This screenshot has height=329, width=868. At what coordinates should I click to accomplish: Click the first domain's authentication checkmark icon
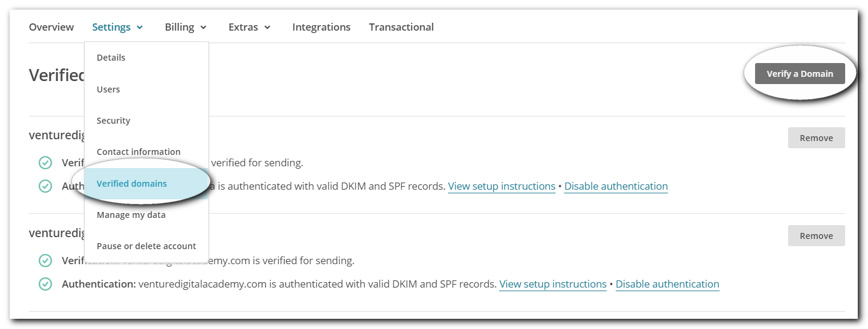(x=45, y=186)
